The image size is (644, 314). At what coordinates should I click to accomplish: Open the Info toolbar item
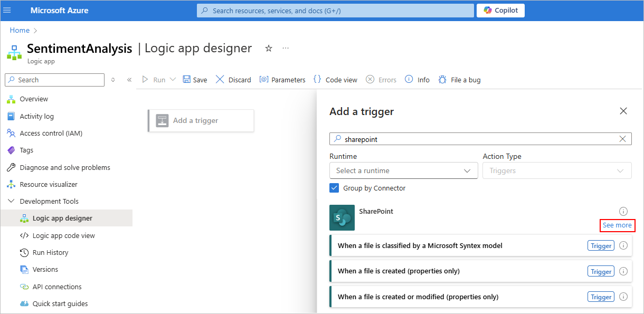[417, 80]
